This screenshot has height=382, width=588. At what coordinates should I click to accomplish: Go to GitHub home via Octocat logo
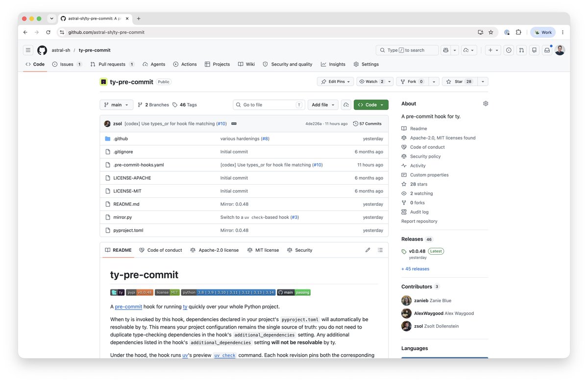click(x=42, y=50)
